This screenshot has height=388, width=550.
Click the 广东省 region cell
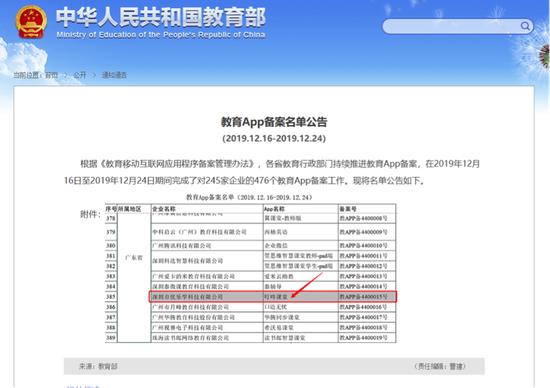[134, 258]
